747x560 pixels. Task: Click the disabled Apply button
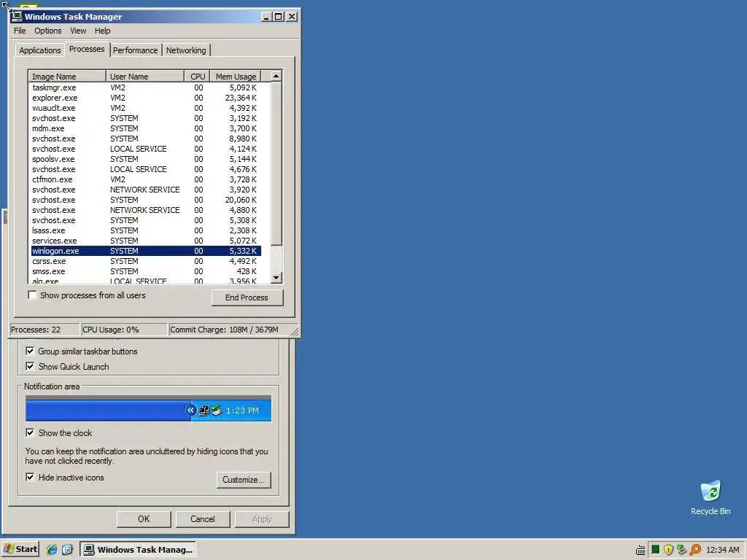(262, 519)
